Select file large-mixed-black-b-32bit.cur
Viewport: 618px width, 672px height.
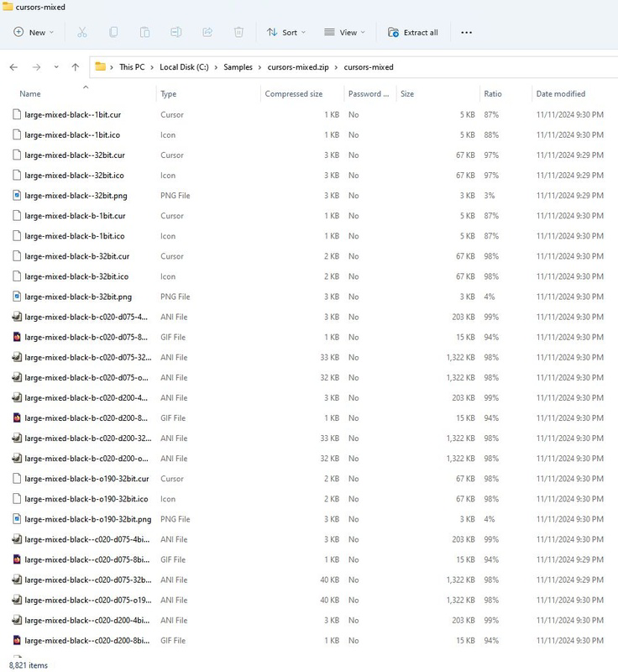tap(77, 256)
